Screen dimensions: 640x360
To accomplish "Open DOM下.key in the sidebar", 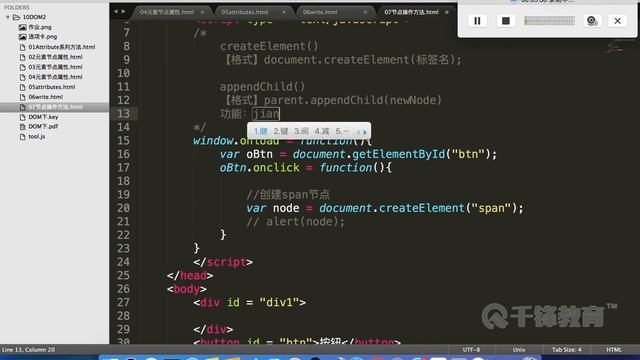I will 43,117.
